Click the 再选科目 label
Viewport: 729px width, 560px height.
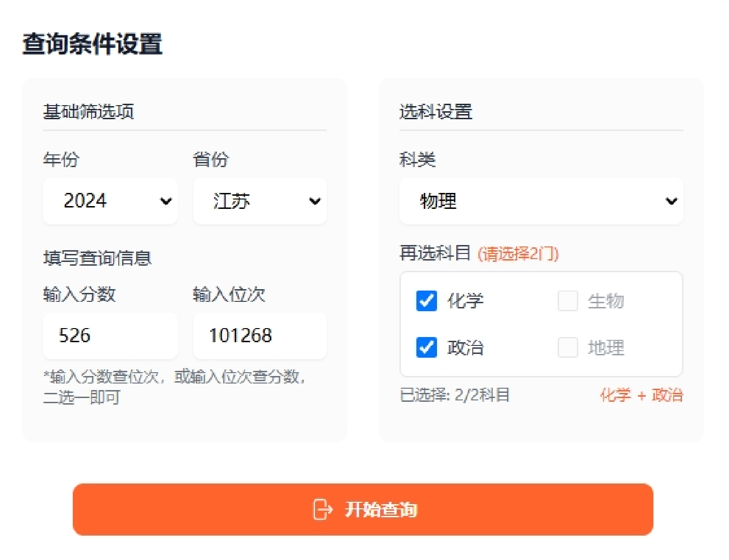[x=435, y=253]
